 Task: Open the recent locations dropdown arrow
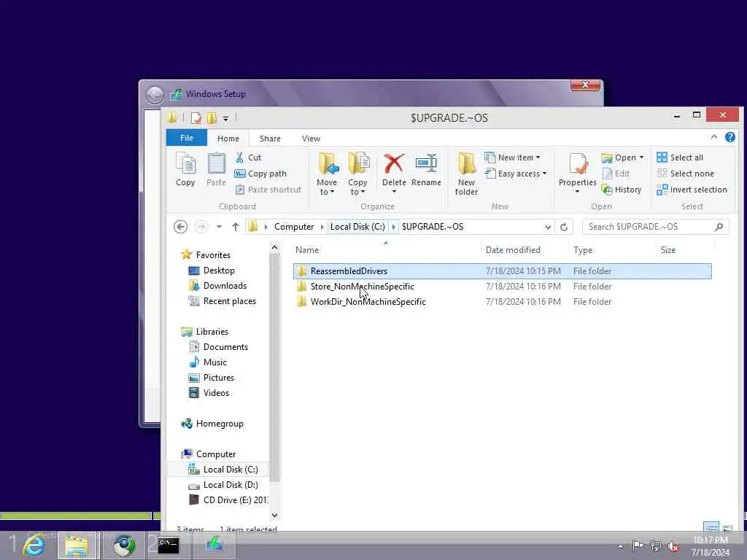pos(219,227)
